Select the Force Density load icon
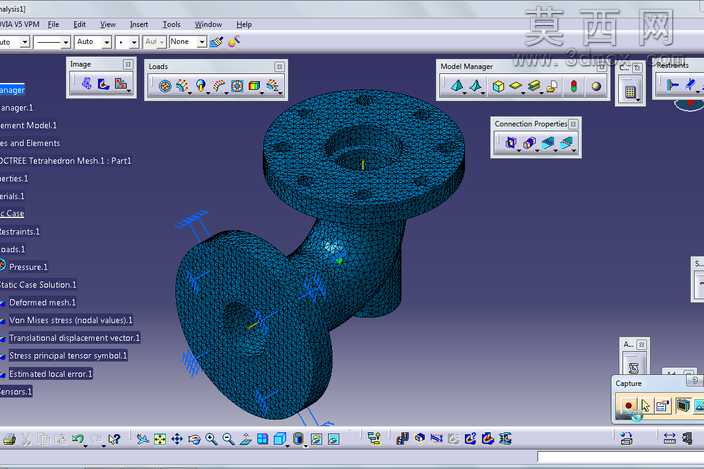This screenshot has height=469, width=704. tap(219, 86)
